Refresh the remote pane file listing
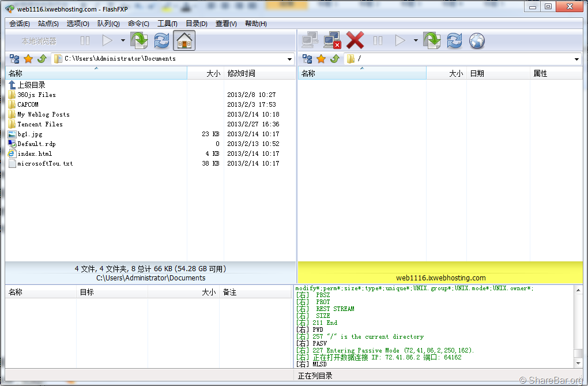Viewport: 588px width, 386px height. (455, 40)
